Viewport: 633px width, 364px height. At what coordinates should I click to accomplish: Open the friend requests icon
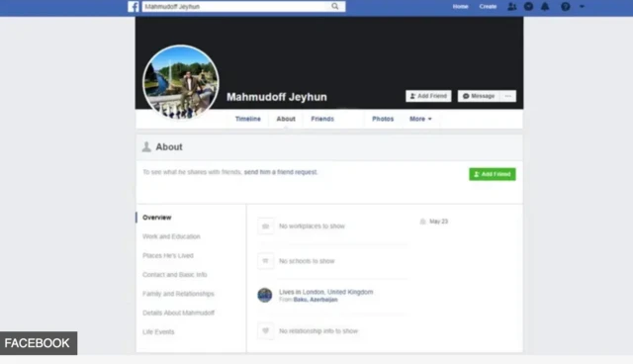[512, 7]
